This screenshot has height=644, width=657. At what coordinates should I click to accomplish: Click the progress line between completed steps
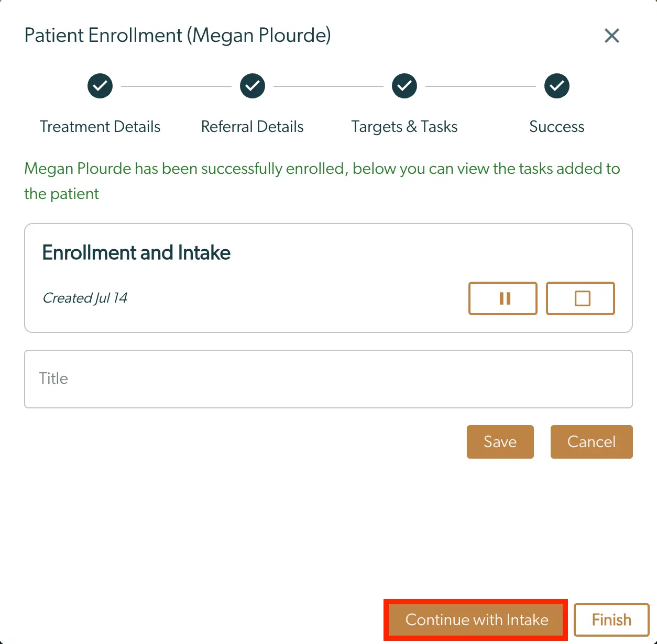(176, 86)
